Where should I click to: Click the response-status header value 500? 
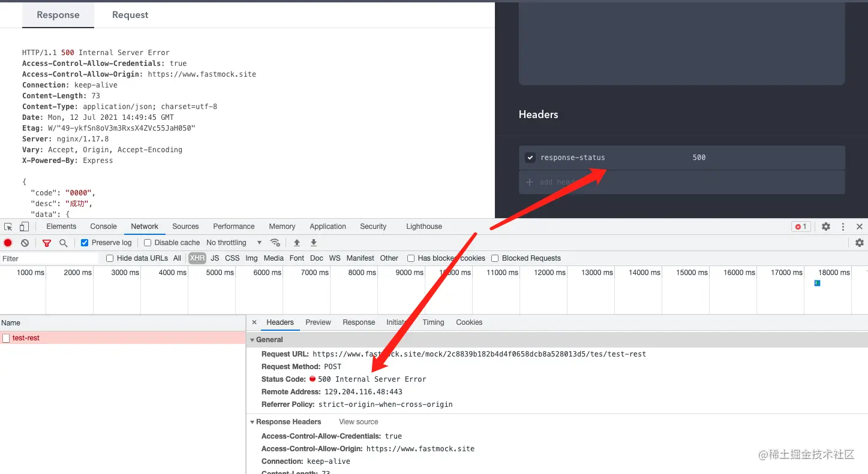click(699, 158)
